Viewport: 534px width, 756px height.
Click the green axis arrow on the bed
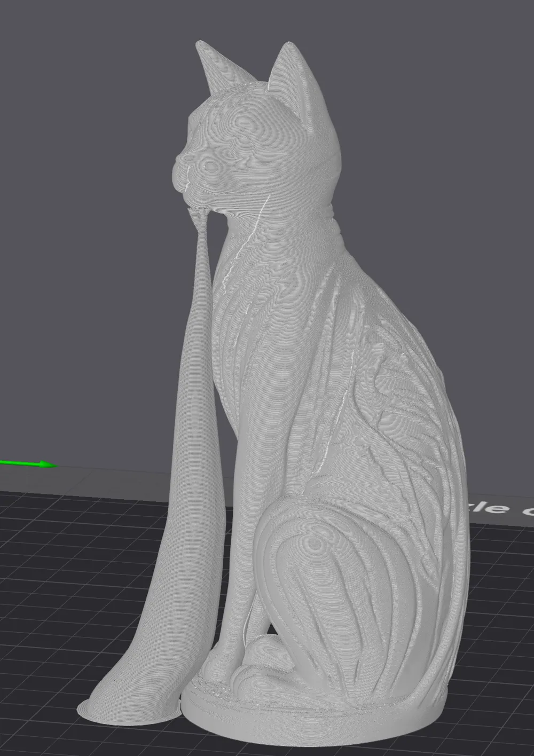pos(28,464)
